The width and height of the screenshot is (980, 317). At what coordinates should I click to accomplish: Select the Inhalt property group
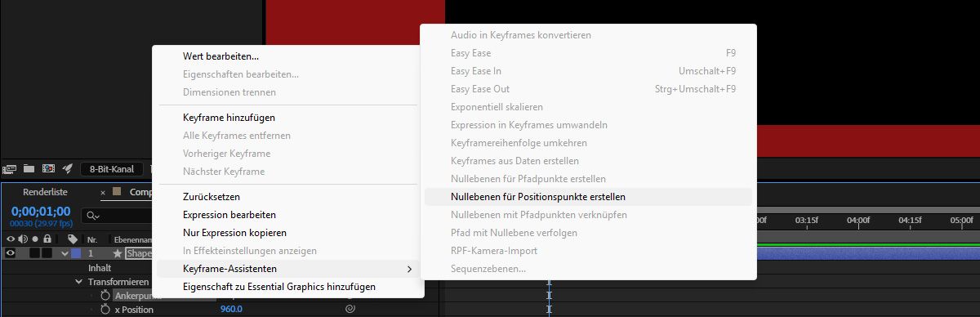pos(100,267)
